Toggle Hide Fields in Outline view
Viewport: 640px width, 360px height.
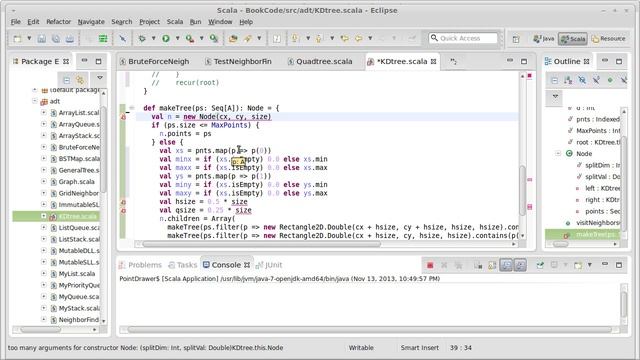click(x=582, y=80)
